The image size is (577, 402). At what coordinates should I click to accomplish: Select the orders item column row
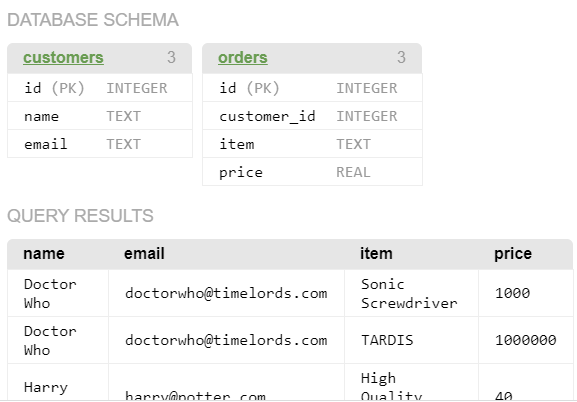(x=312, y=144)
